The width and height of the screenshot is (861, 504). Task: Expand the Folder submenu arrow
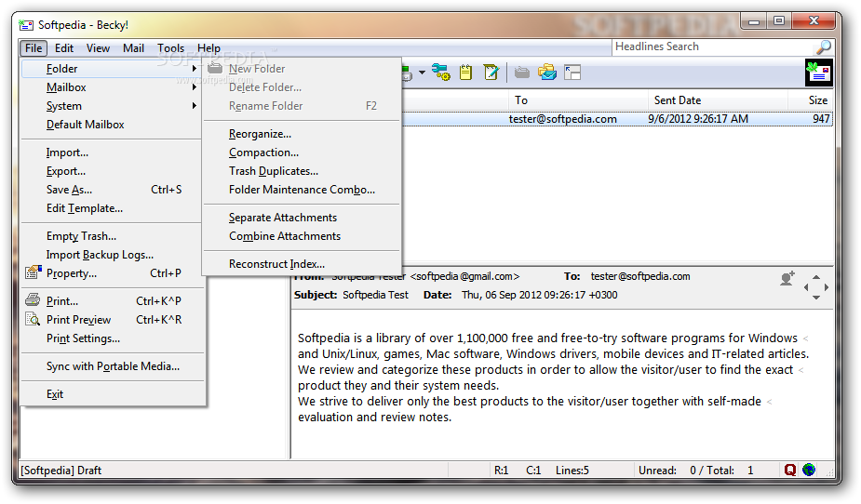[195, 69]
